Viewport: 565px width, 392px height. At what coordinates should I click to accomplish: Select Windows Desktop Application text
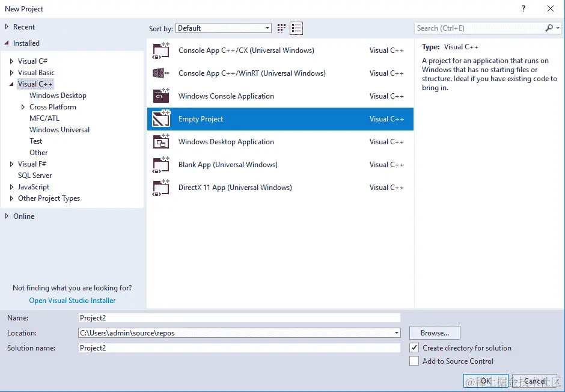point(226,142)
